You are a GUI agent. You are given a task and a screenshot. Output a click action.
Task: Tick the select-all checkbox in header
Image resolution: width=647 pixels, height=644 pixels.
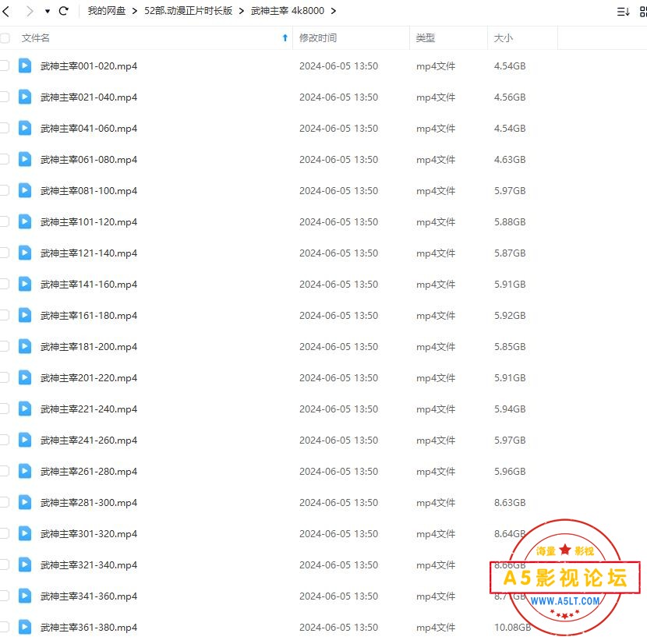point(5,38)
